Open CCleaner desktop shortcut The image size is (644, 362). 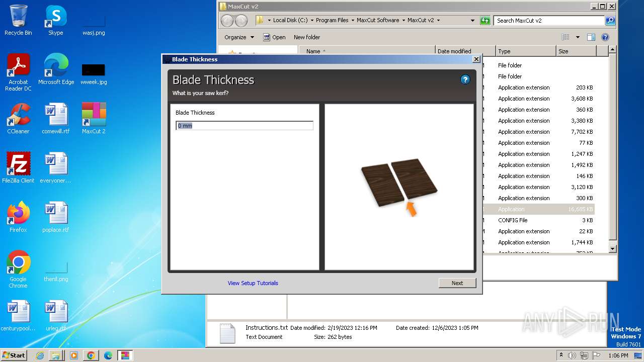[18, 119]
